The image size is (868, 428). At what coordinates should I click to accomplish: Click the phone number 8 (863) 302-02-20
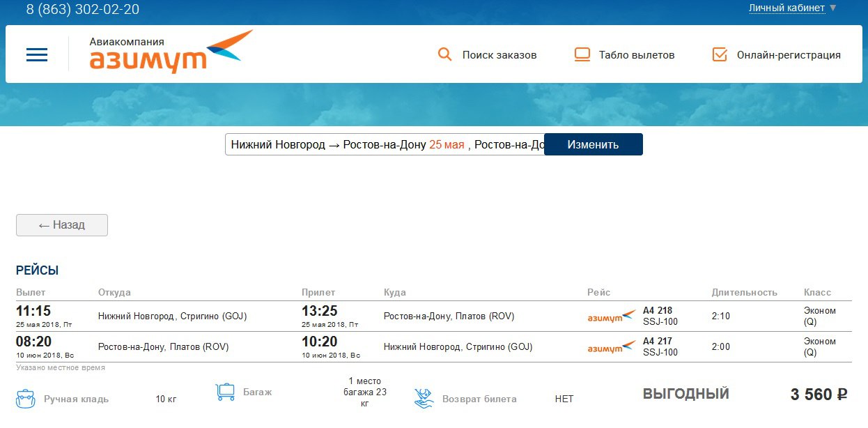coord(83,9)
